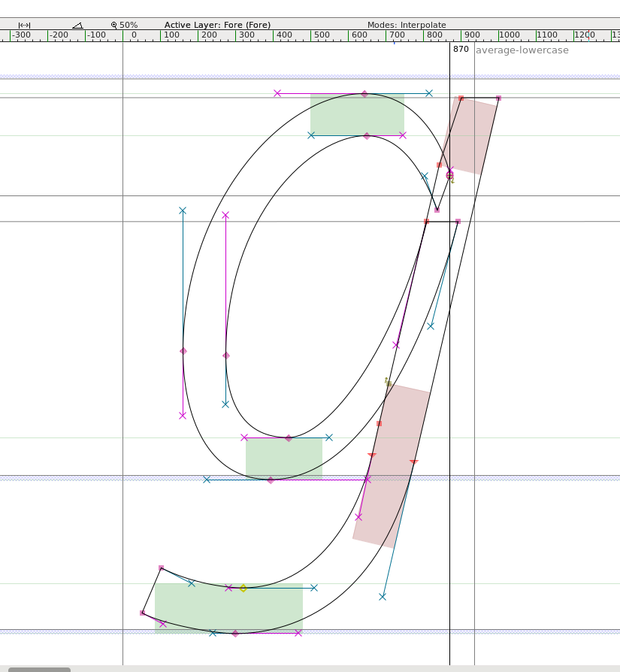Select the upper corner point at the tail tip
Viewport: 620px width, 672px height.
tap(161, 568)
